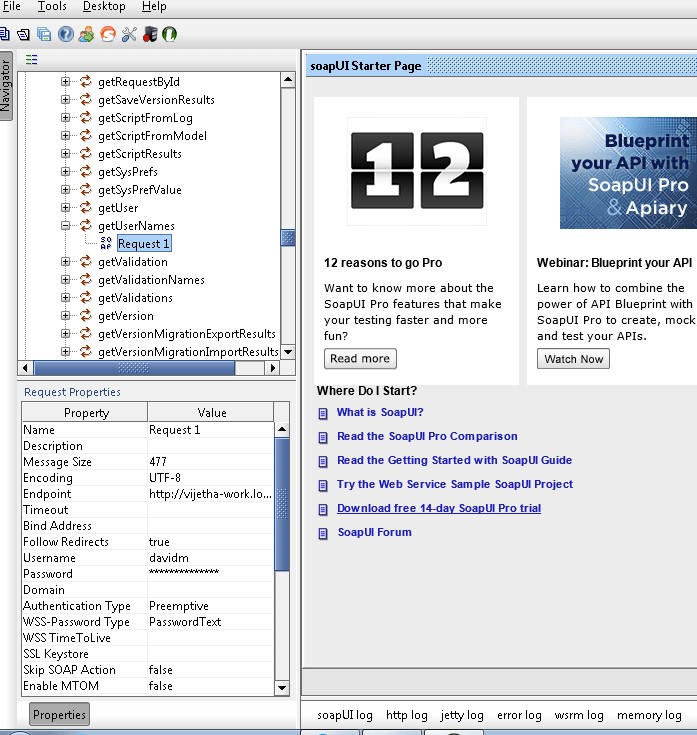697x735 pixels.
Task: Expand the getValidationNames node
Action: point(66,279)
